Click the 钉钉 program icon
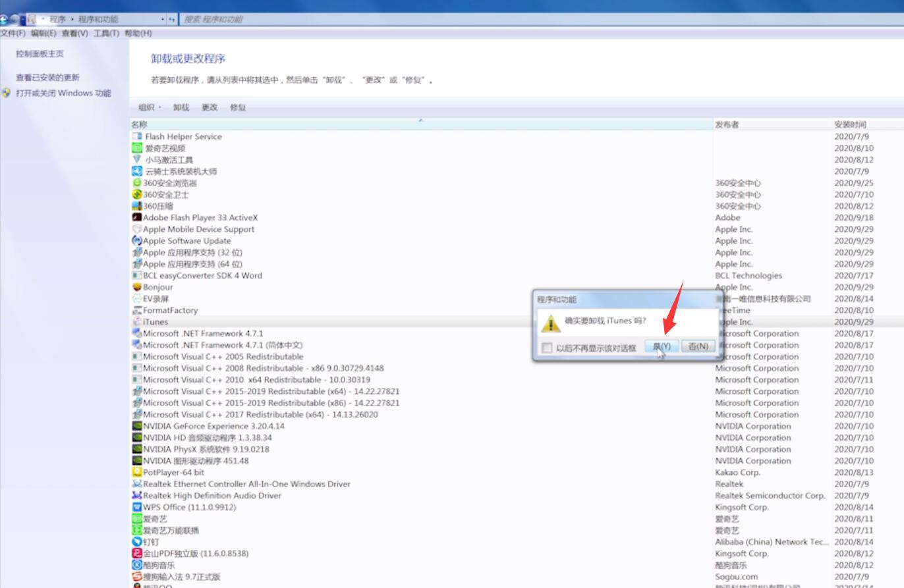The height and width of the screenshot is (588, 904). [x=137, y=542]
